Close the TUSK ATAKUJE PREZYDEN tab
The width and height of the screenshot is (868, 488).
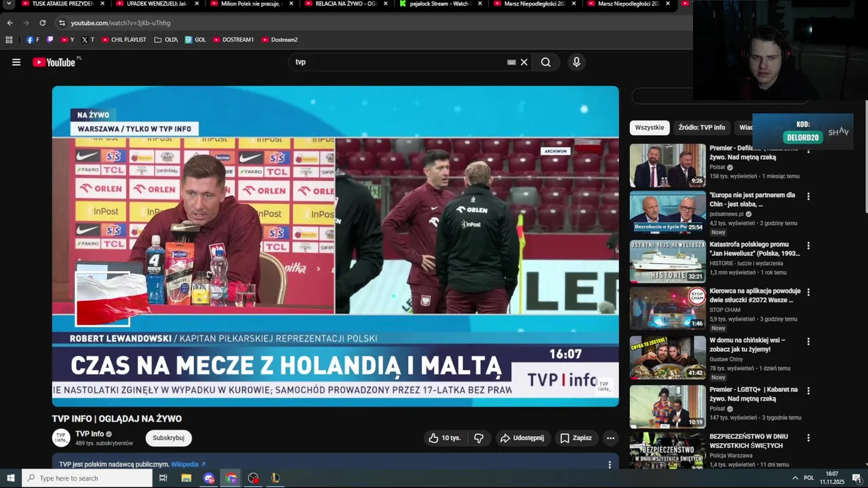(102, 4)
